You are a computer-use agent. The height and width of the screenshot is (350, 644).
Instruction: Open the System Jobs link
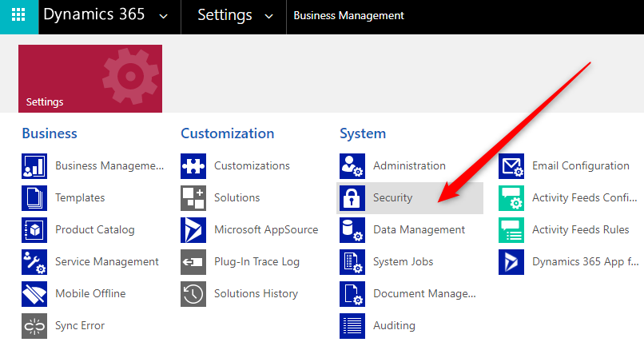click(403, 262)
